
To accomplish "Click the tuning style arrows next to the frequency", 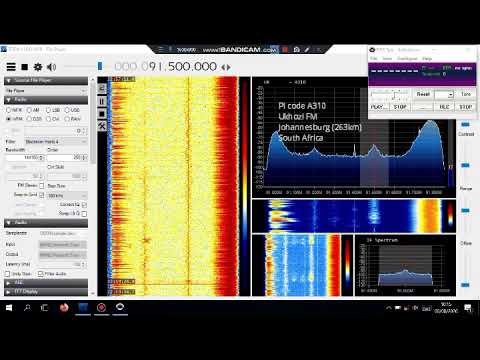I will tap(226, 67).
